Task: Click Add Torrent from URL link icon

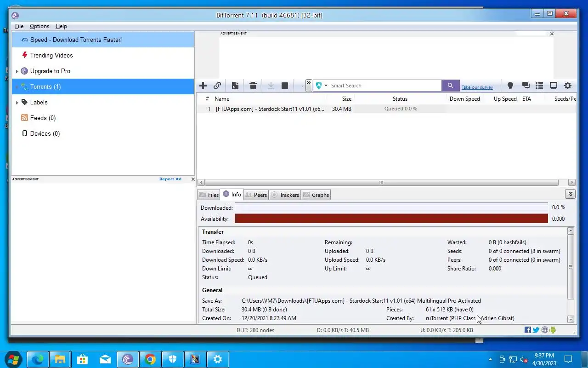Action: click(x=217, y=86)
